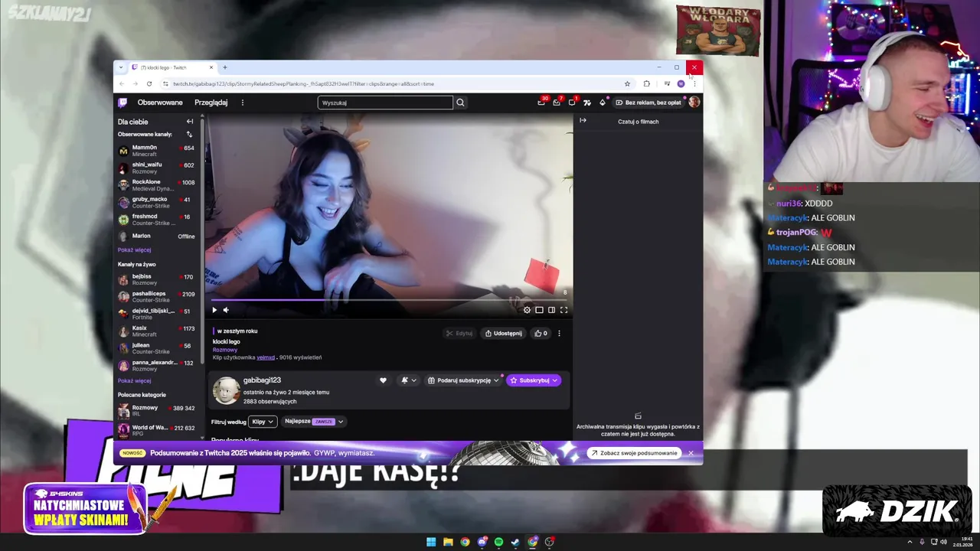
Task: Open whispers chat bubble icon
Action: (x=572, y=103)
